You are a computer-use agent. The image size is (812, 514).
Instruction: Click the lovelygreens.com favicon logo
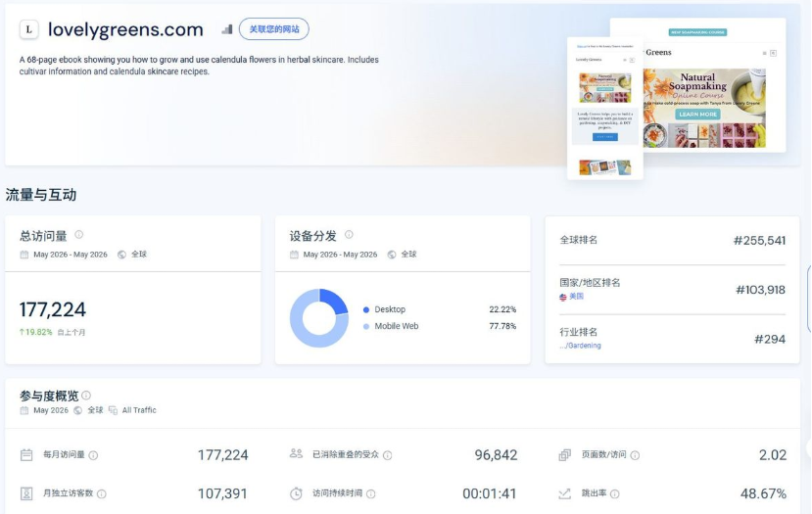pos(29,29)
